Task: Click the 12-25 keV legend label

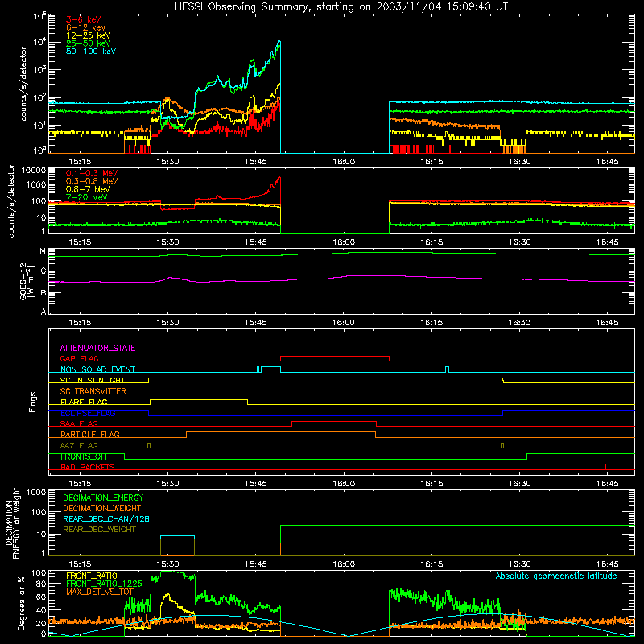Action: click(89, 35)
